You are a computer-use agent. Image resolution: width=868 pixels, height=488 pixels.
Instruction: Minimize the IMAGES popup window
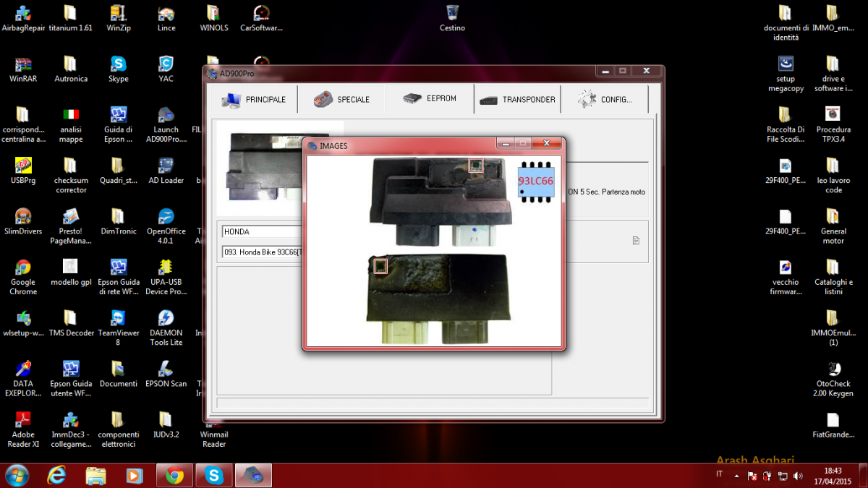[505, 143]
